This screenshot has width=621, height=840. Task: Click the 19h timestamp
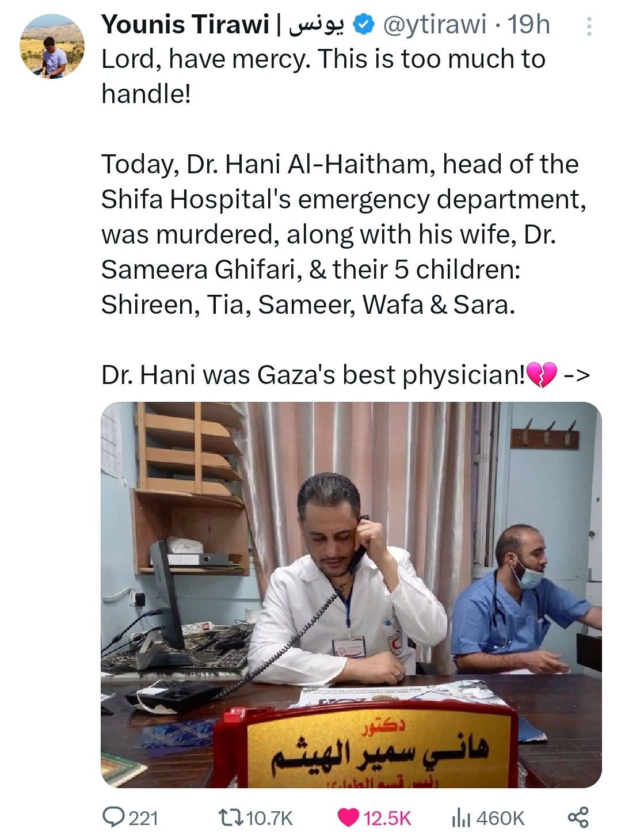[529, 25]
